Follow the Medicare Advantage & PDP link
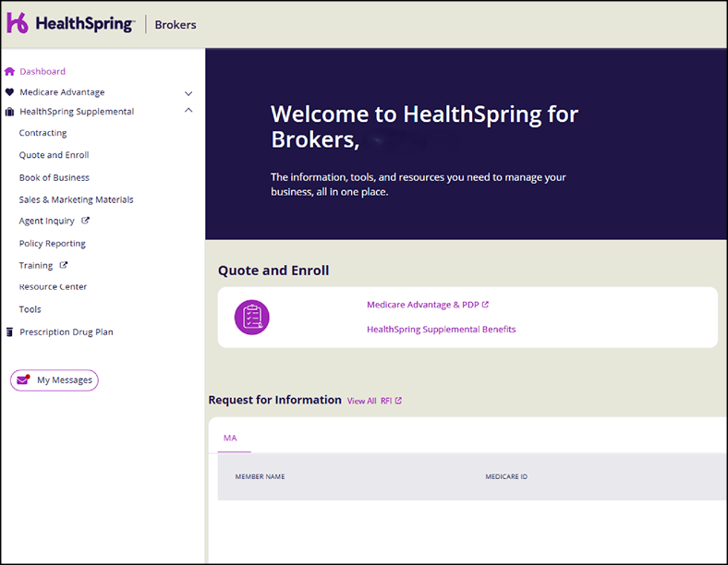The width and height of the screenshot is (728, 565). (x=422, y=305)
